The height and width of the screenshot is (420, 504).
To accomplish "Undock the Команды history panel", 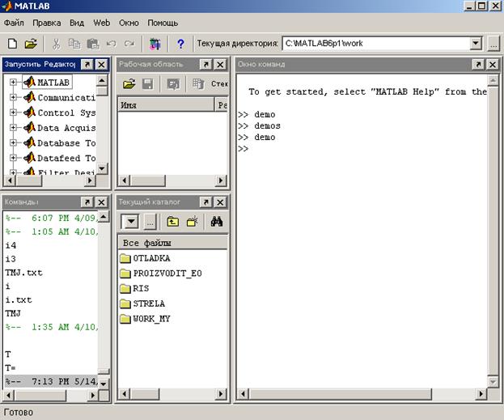I will 87,202.
